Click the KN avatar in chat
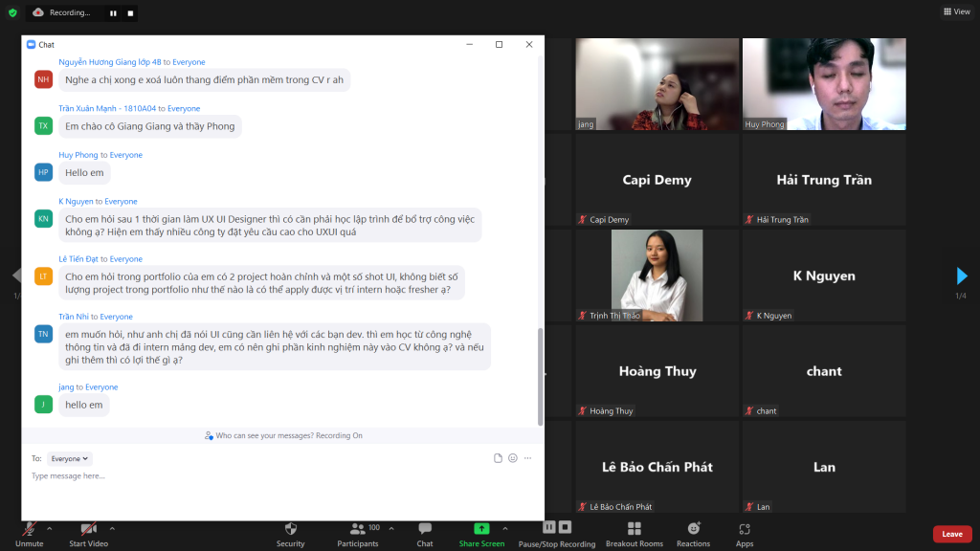Screen dimensions: 980x551 coord(43,219)
